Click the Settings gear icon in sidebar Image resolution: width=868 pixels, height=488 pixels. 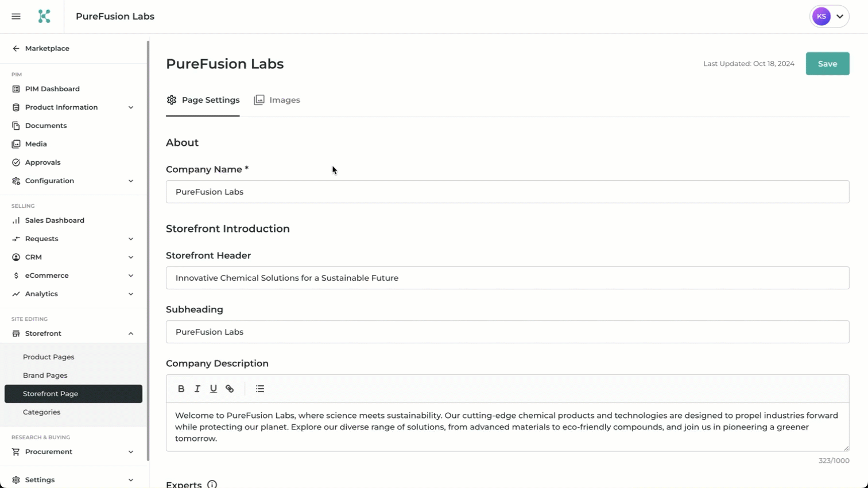16,480
